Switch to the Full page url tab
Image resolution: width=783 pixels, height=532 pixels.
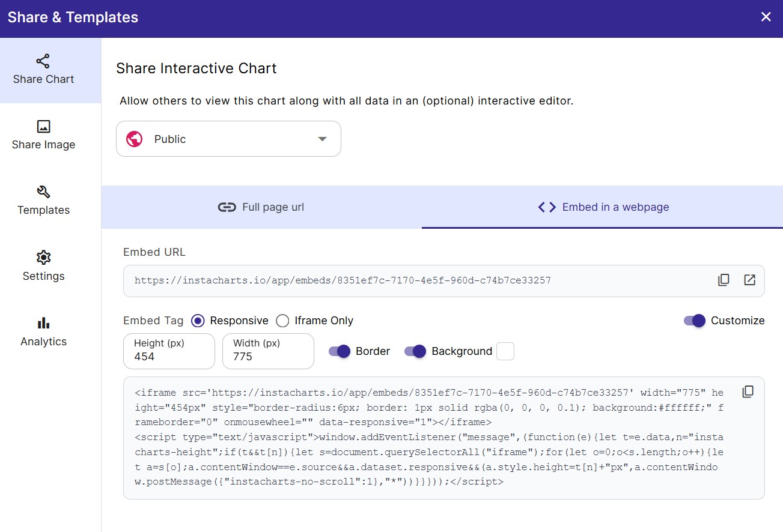(261, 207)
